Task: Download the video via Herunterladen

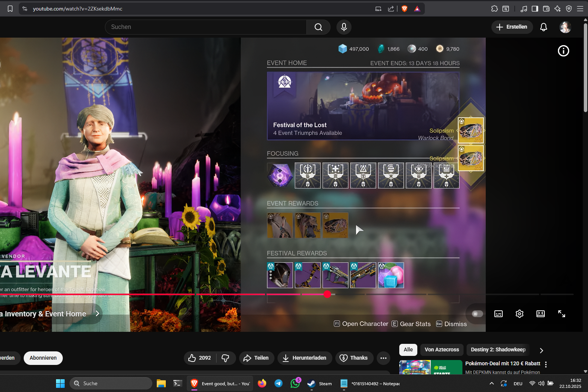Action: pyautogui.click(x=305, y=358)
